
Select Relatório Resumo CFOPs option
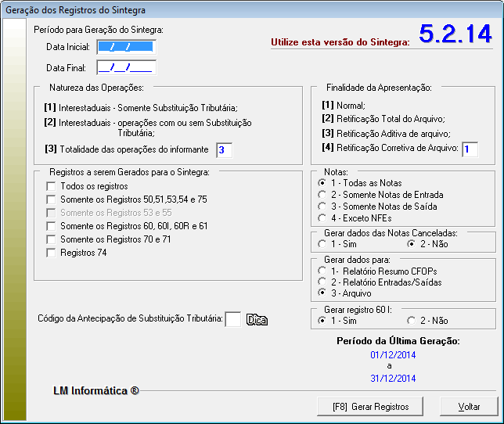coord(322,270)
